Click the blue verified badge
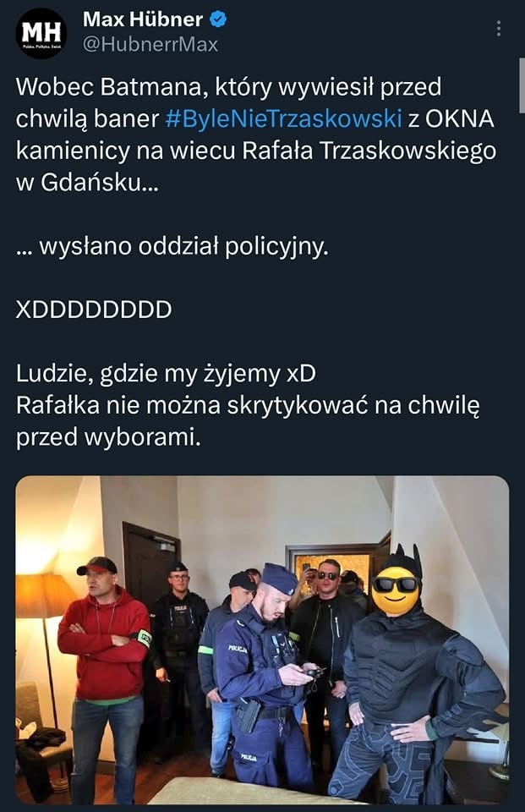The width and height of the screenshot is (525, 812). 218,19
